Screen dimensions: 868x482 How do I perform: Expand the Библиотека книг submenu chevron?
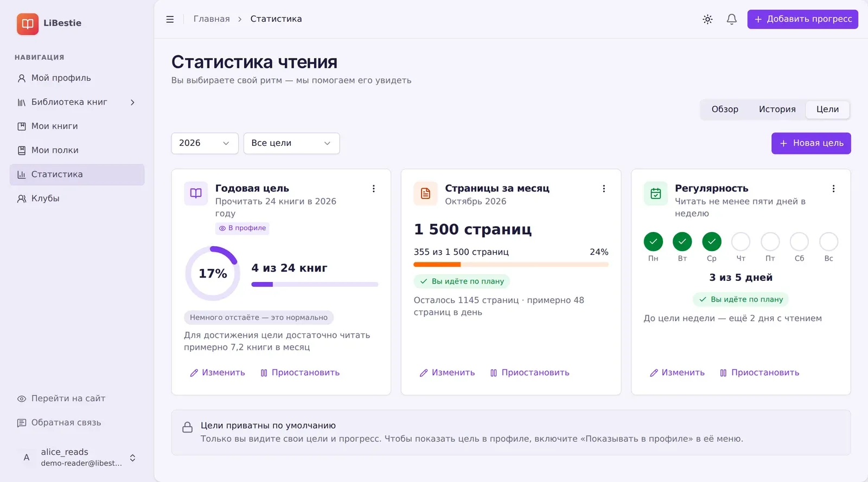(132, 102)
